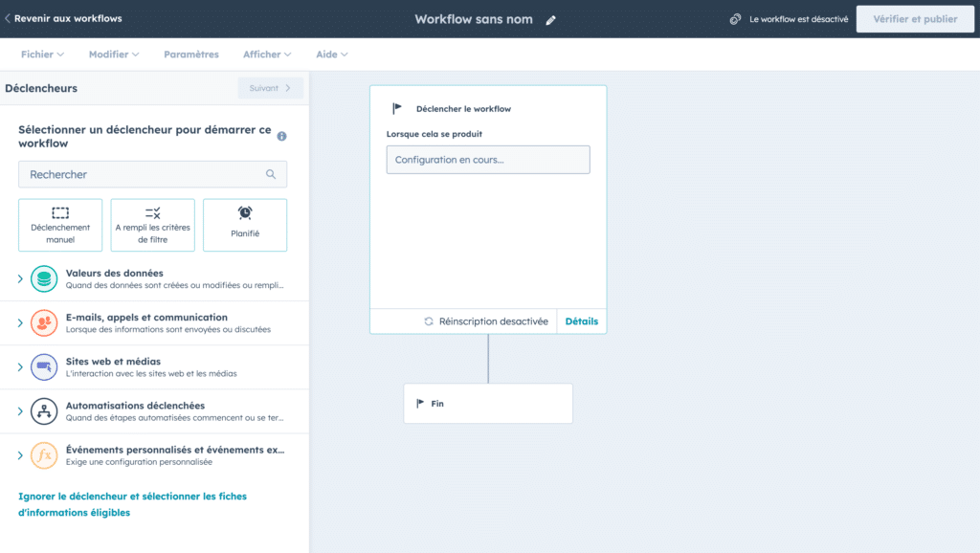Click the pencil icon to rename workflow

click(551, 20)
